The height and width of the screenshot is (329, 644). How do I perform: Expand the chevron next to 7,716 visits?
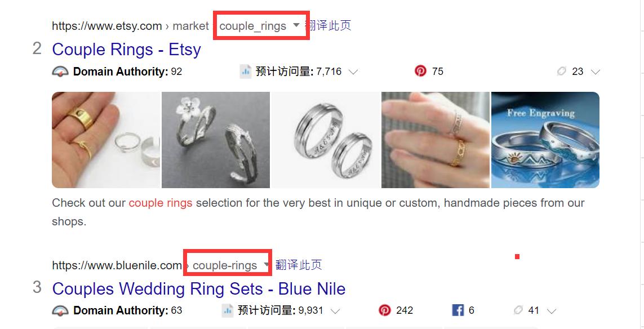coord(353,72)
